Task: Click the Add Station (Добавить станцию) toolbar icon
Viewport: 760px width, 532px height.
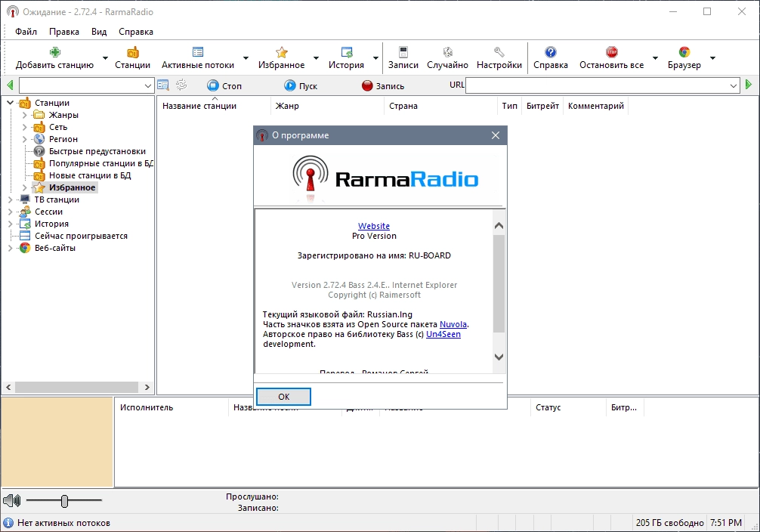Action: click(x=54, y=52)
